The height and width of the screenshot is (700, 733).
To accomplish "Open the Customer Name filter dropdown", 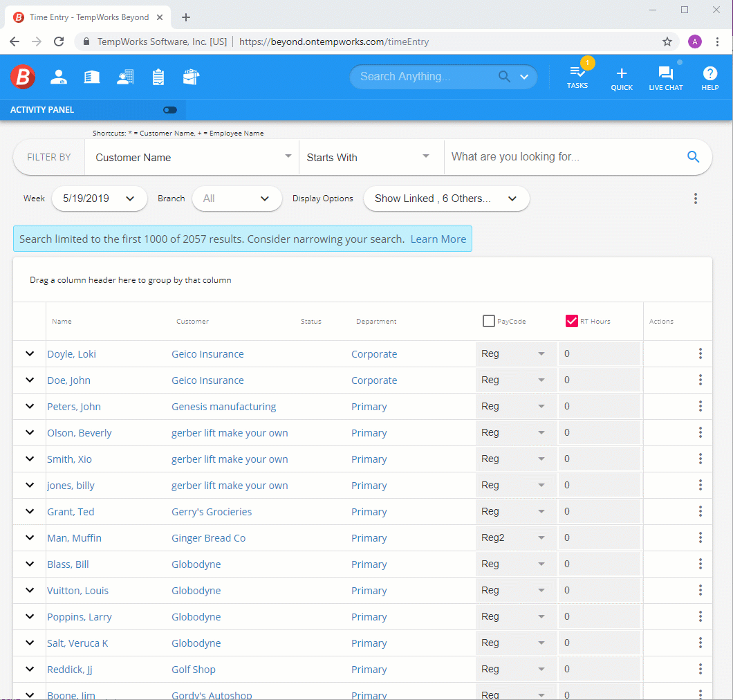I will 192,157.
